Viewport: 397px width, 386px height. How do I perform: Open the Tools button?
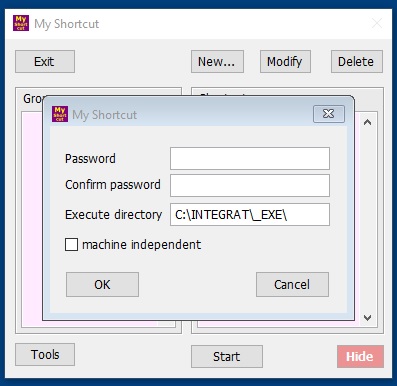45,355
